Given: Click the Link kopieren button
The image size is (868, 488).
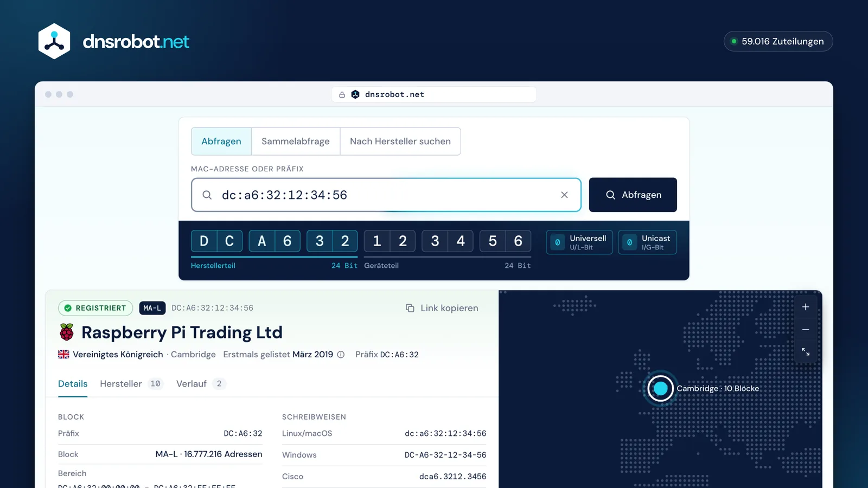Looking at the screenshot, I should coord(442,308).
